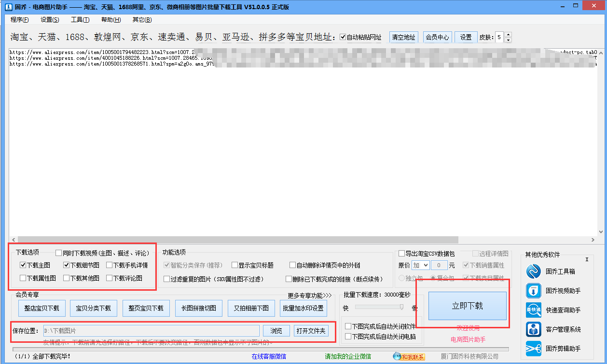Click the 保存位置 path field
Viewport: 607px width, 364px height.
(152, 331)
